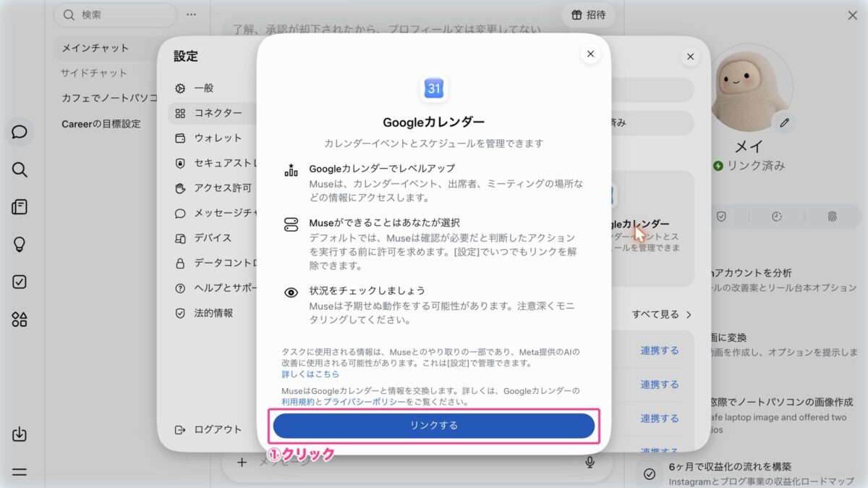The height and width of the screenshot is (488, 868).
Task: Focus the 検索 search field
Action: click(116, 14)
